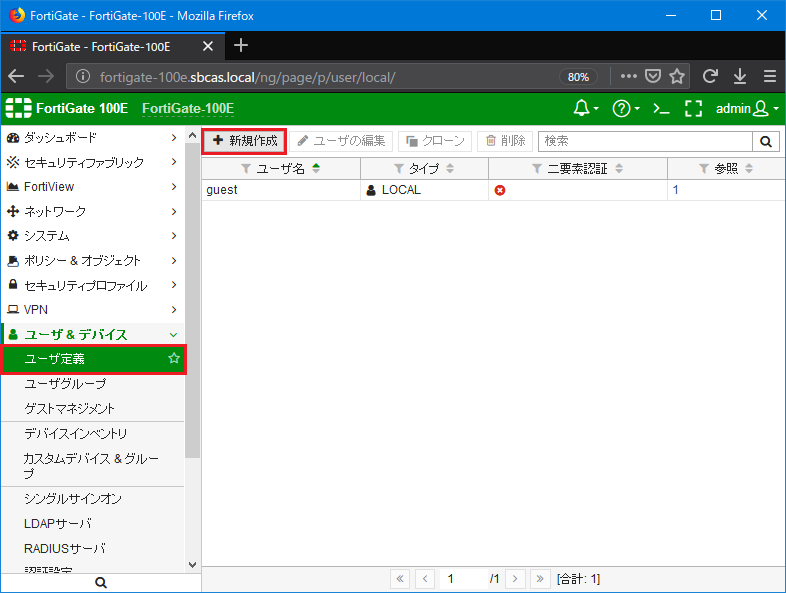
Task: Click the クローン button
Action: (x=435, y=141)
